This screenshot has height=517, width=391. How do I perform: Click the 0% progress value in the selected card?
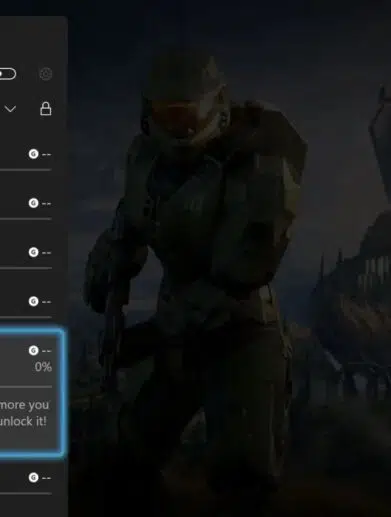click(x=43, y=367)
